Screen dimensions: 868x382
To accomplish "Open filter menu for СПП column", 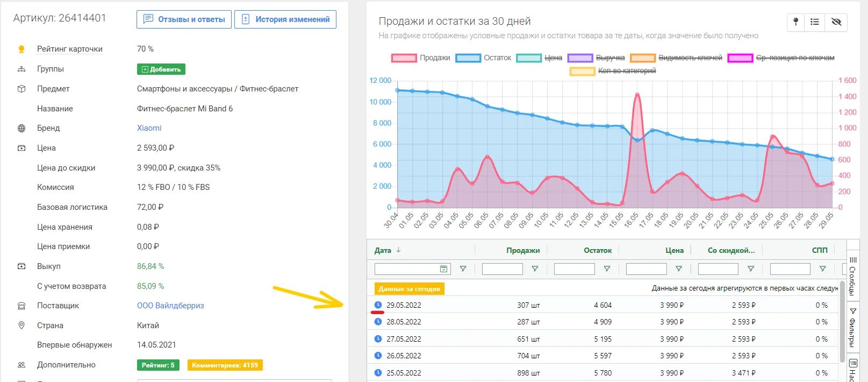I will [822, 269].
